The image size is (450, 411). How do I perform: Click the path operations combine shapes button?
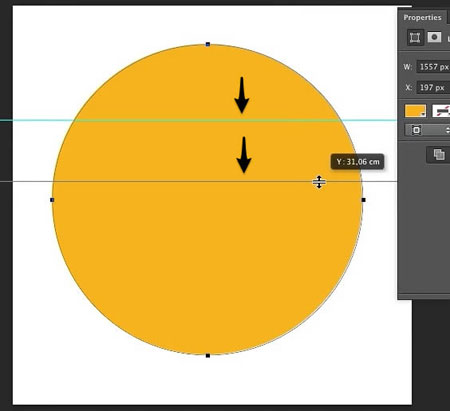point(439,154)
